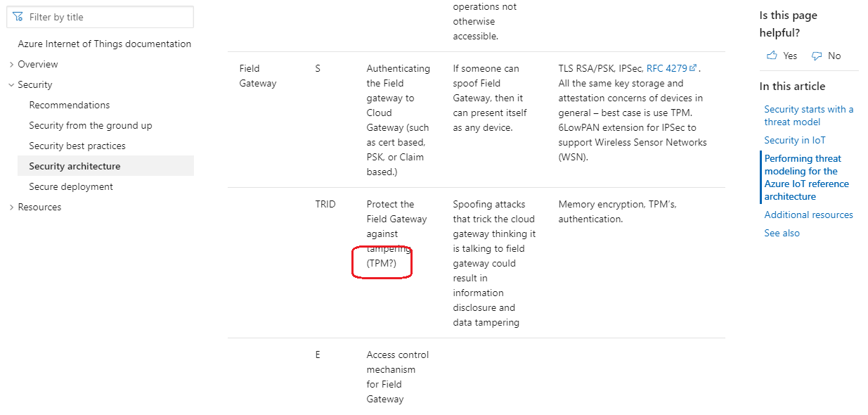Open Security from the ground up page
This screenshot has width=868, height=415.
pyautogui.click(x=90, y=125)
